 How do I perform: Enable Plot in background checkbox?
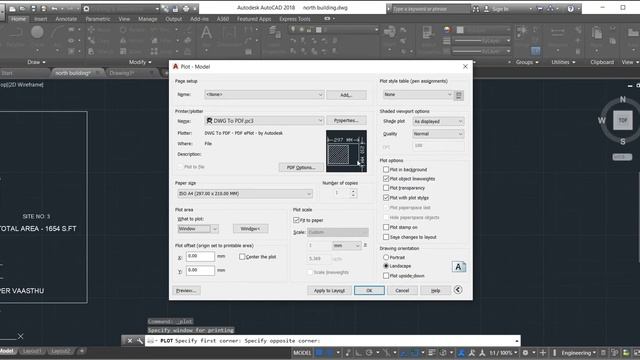pos(386,169)
